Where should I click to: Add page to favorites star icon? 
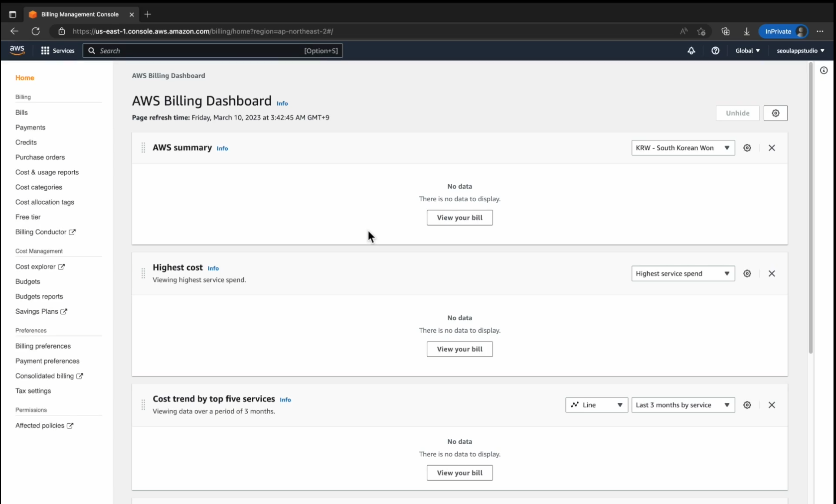point(701,31)
